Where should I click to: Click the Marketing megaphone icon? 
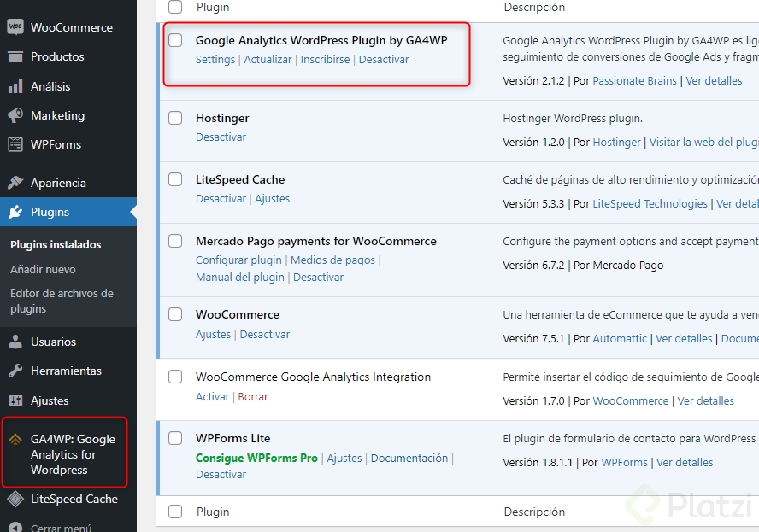pyautogui.click(x=15, y=115)
